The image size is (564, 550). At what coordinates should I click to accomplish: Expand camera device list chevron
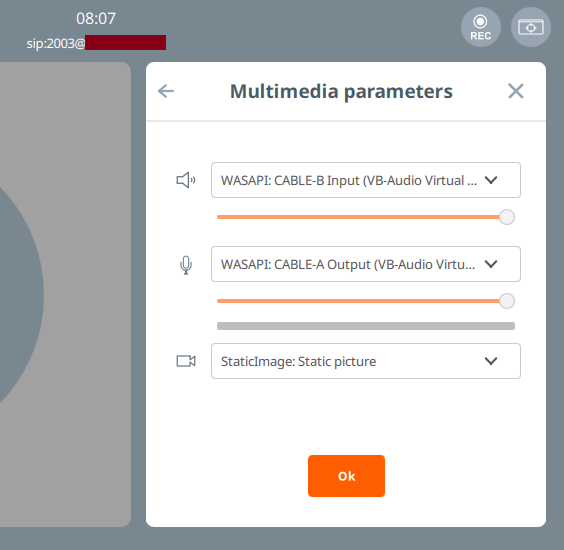click(x=491, y=361)
